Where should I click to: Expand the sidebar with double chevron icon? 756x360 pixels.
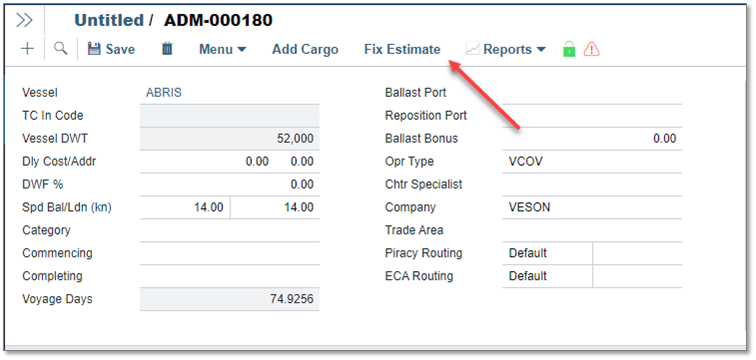[24, 20]
